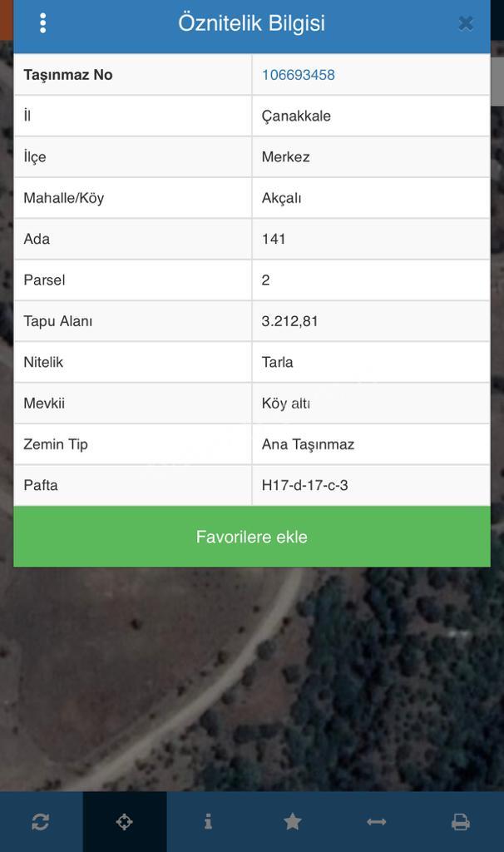504x852 pixels.
Task: Open Taşınmaz No link 106693458
Action: (x=298, y=75)
